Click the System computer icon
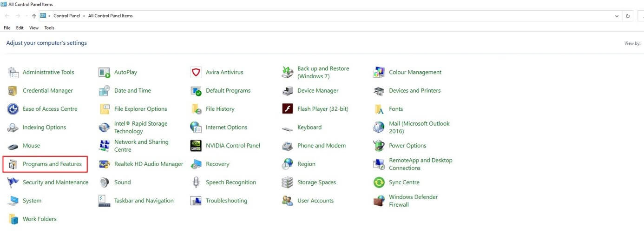The image size is (644, 236). tap(13, 201)
